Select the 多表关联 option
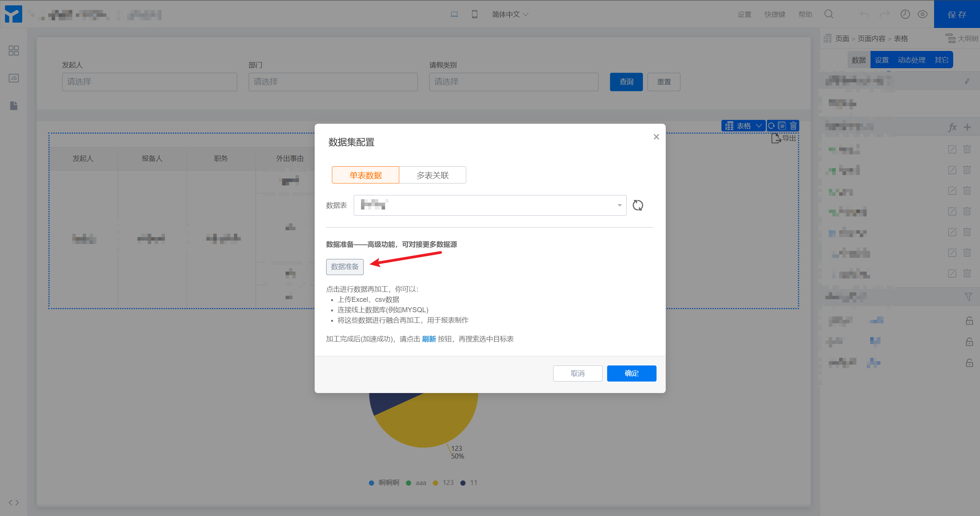This screenshot has width=980, height=516. [x=433, y=175]
